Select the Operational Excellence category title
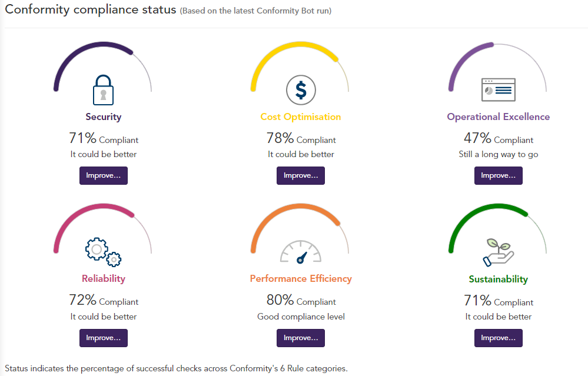The image size is (588, 376). (x=498, y=117)
